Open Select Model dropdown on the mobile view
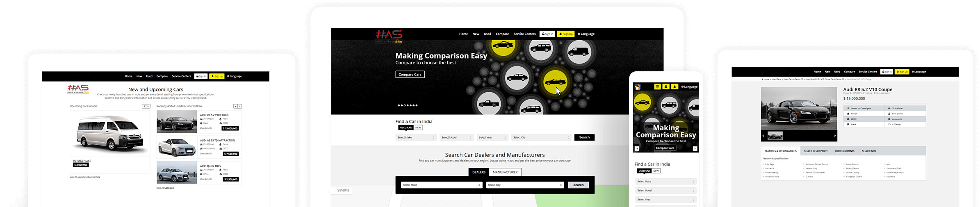This screenshot has height=207, width=980. click(x=666, y=190)
